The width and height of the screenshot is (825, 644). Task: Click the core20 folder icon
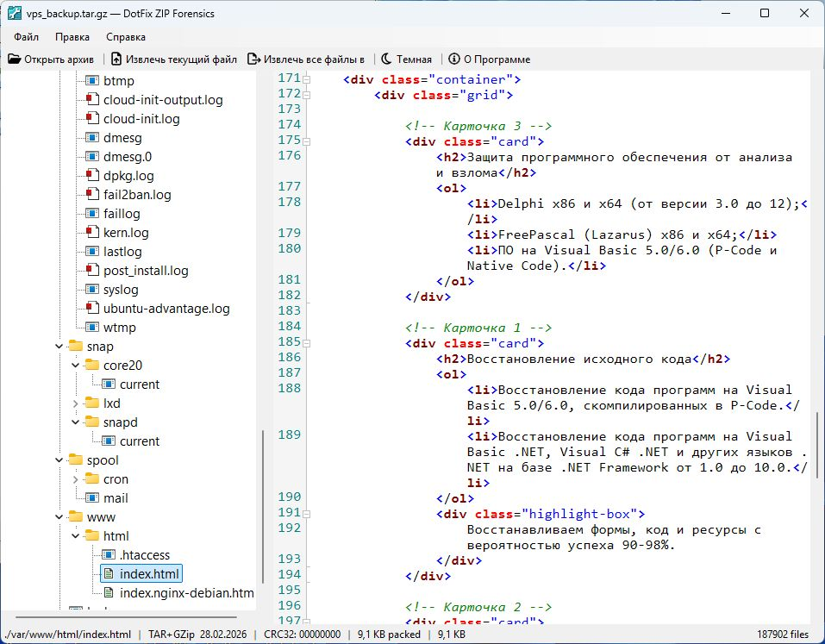click(92, 365)
